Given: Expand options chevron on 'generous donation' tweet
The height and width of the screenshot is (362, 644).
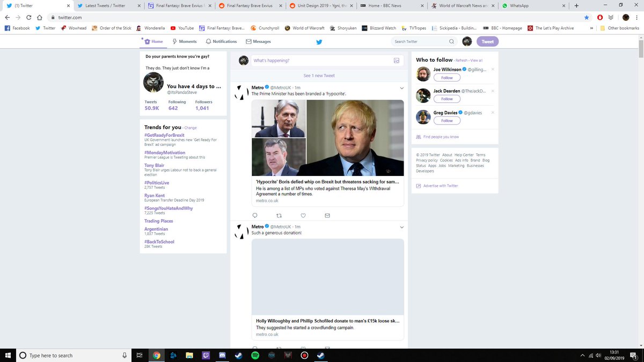Looking at the screenshot, I should [401, 227].
